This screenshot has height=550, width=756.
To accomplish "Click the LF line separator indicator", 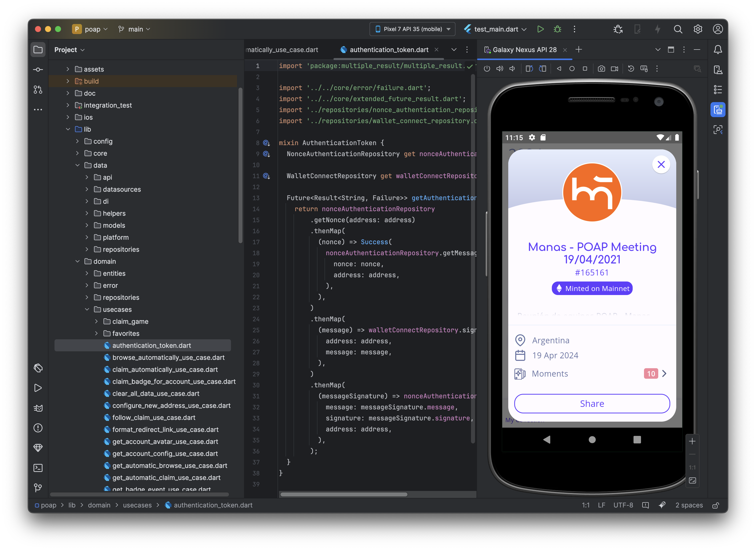I will click(601, 505).
